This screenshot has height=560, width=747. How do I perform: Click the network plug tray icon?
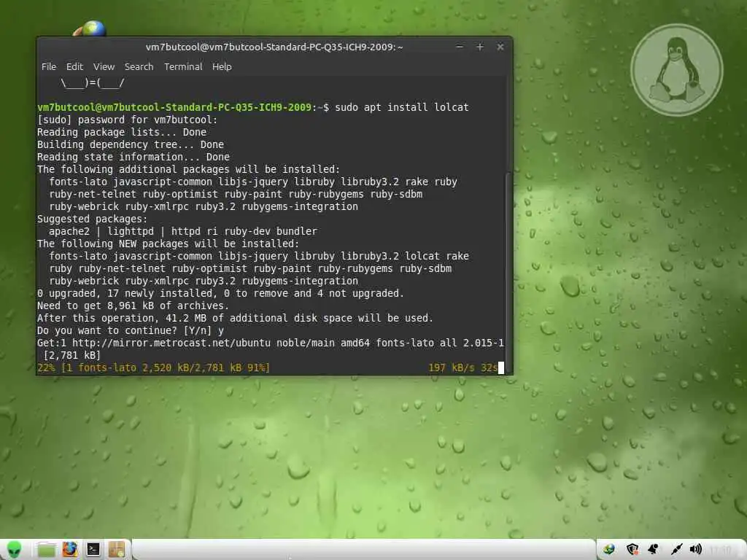(x=676, y=550)
